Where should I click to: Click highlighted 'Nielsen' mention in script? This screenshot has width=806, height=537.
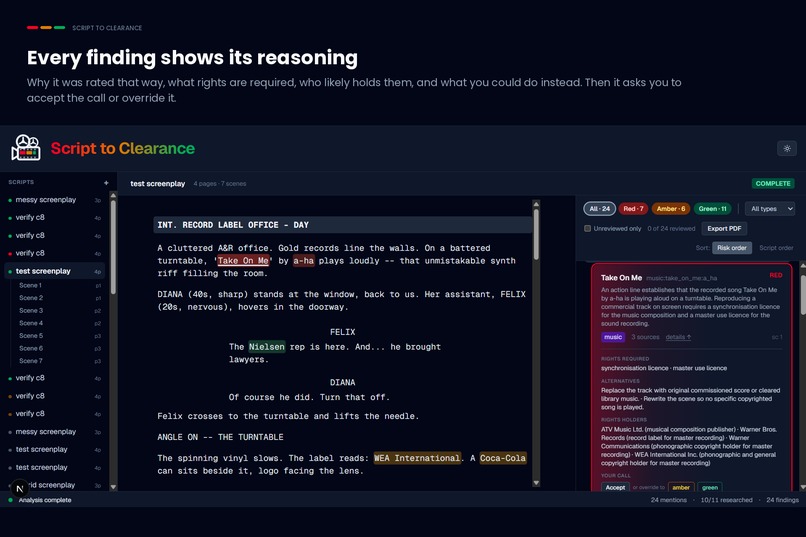(267, 347)
